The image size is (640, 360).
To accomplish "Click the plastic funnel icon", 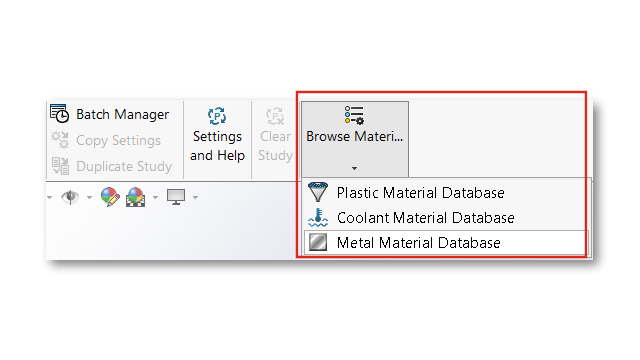I will pyautogui.click(x=318, y=192).
